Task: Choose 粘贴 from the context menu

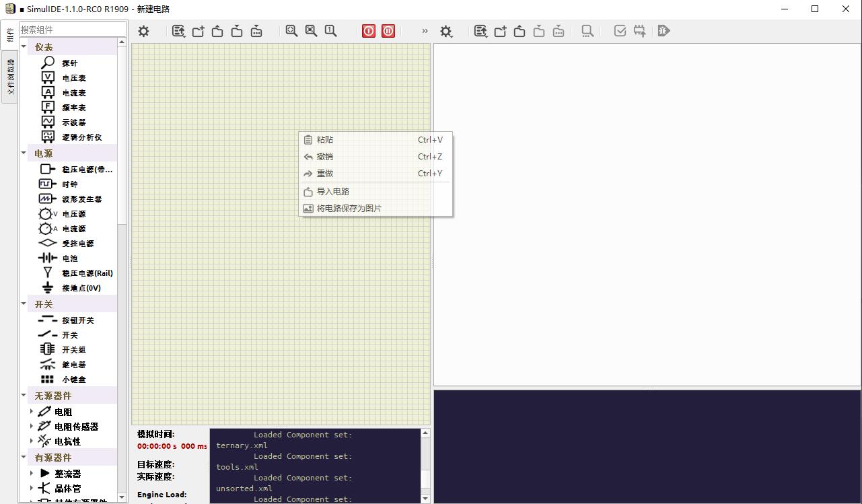Action: coord(325,140)
